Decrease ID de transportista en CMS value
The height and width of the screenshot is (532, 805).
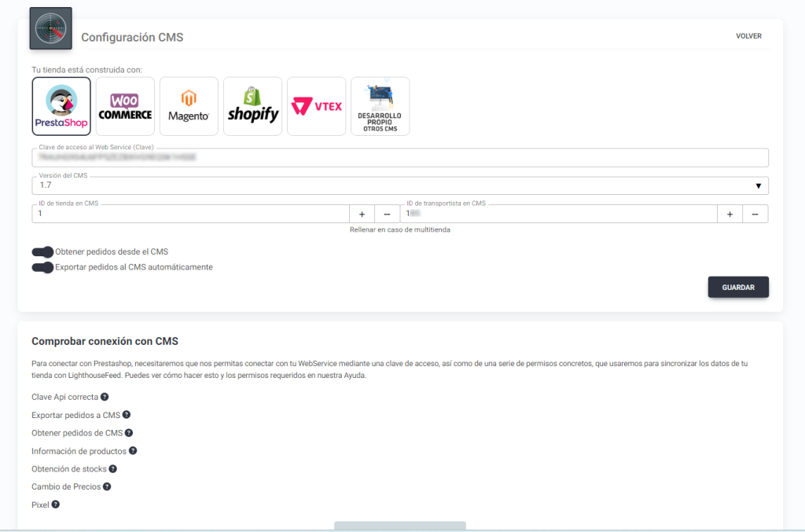[x=755, y=214]
